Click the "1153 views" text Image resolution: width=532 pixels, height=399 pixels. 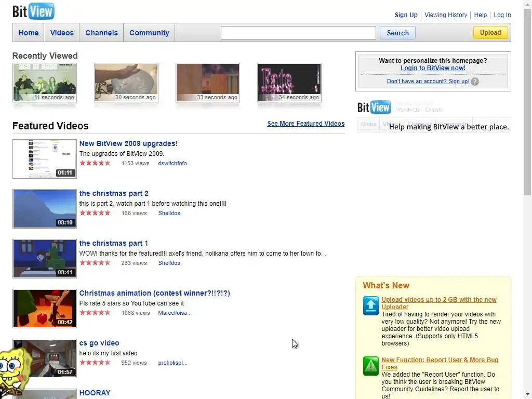[x=136, y=163]
